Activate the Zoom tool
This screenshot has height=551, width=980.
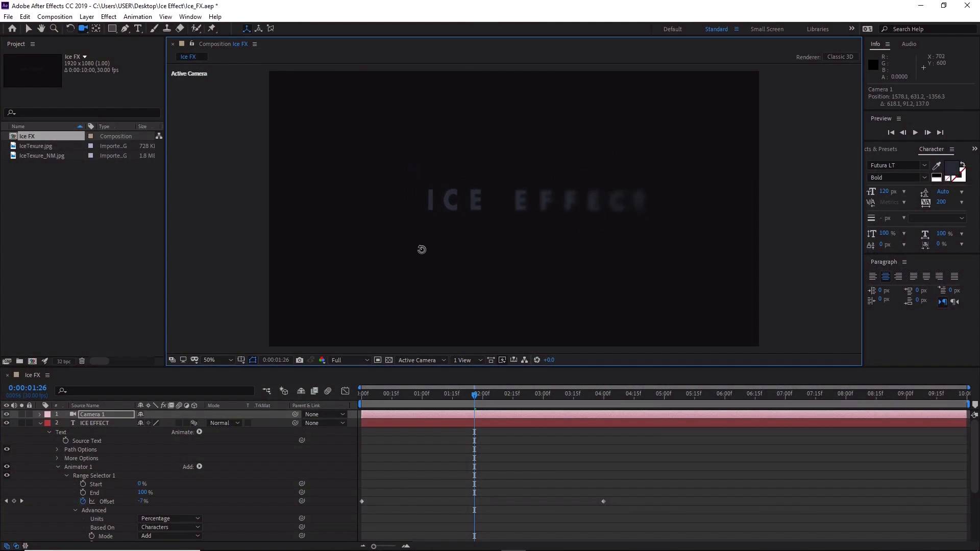(x=54, y=29)
